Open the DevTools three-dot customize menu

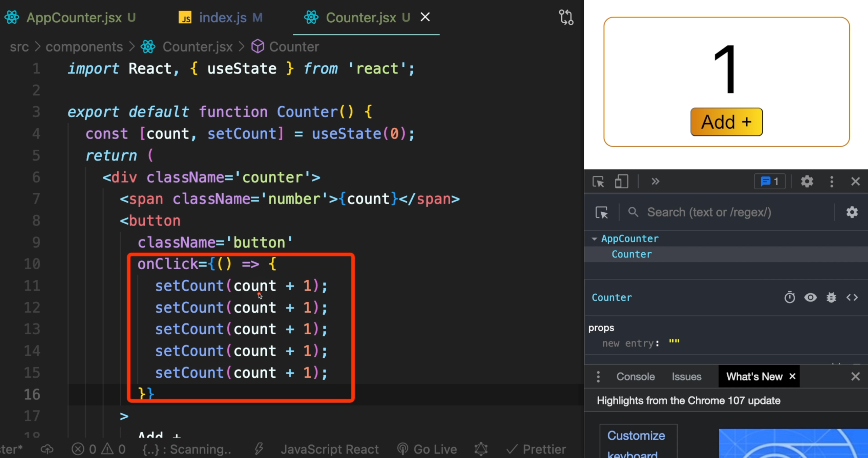831,182
